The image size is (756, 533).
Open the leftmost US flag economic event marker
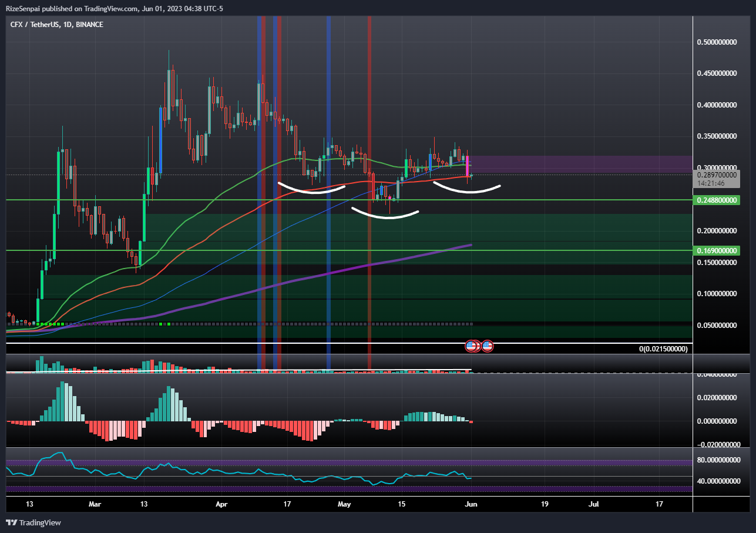tap(472, 346)
